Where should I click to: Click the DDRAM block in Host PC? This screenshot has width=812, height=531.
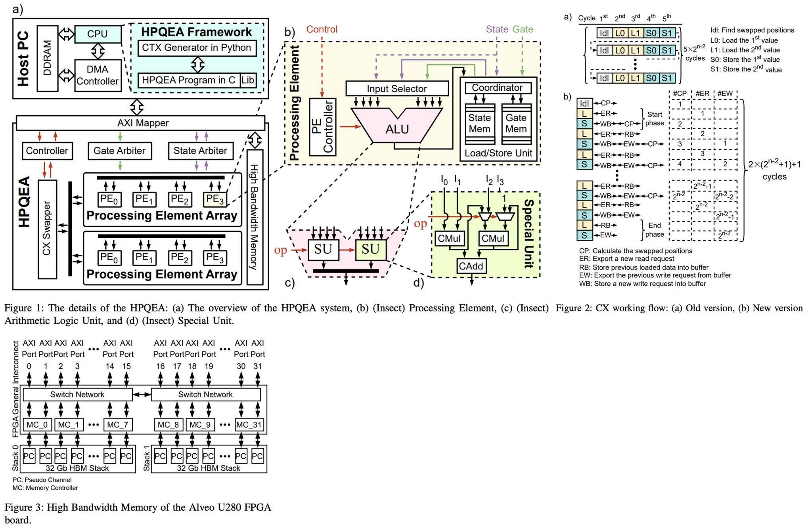tap(47, 58)
